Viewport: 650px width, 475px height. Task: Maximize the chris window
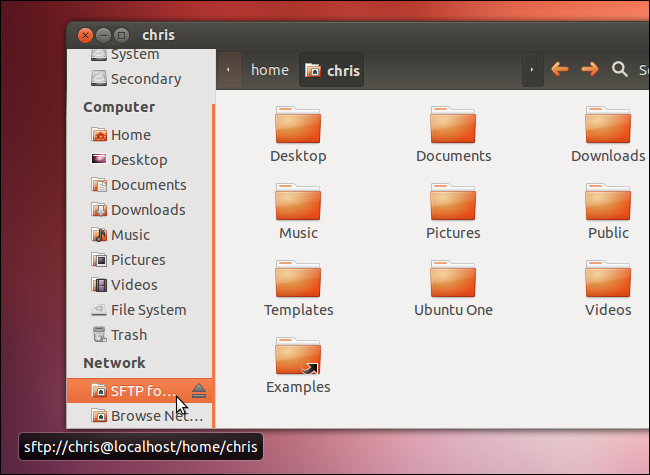click(121, 36)
